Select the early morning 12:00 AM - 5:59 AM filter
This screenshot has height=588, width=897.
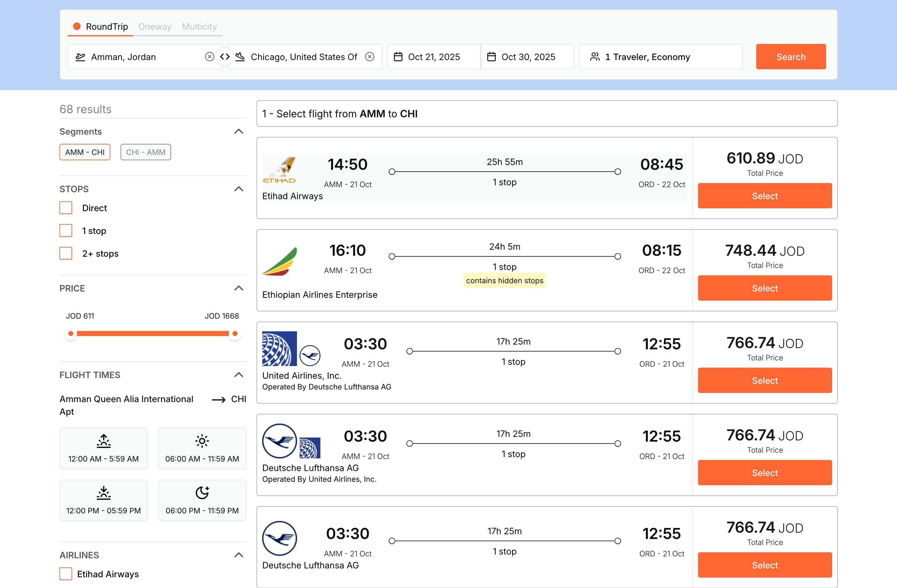tap(104, 448)
